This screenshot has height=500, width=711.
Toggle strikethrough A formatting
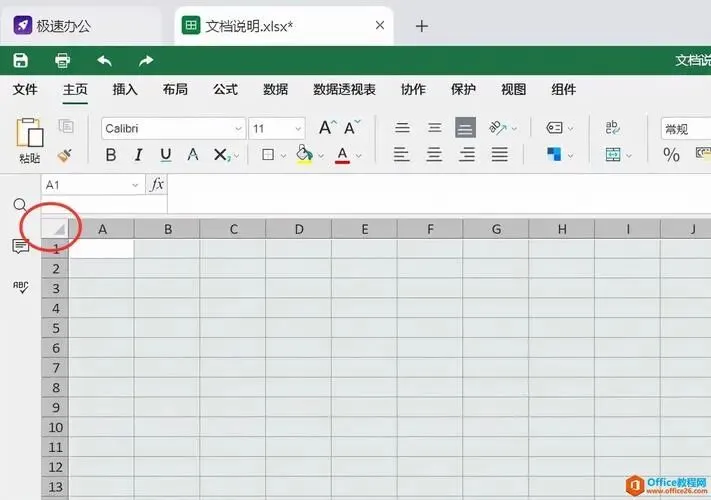[x=193, y=155]
